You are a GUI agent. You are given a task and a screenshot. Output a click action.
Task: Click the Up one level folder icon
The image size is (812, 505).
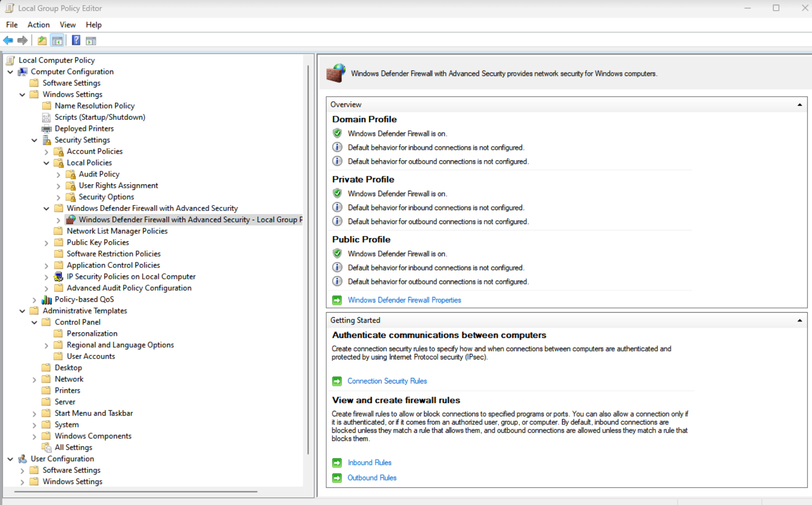point(42,41)
